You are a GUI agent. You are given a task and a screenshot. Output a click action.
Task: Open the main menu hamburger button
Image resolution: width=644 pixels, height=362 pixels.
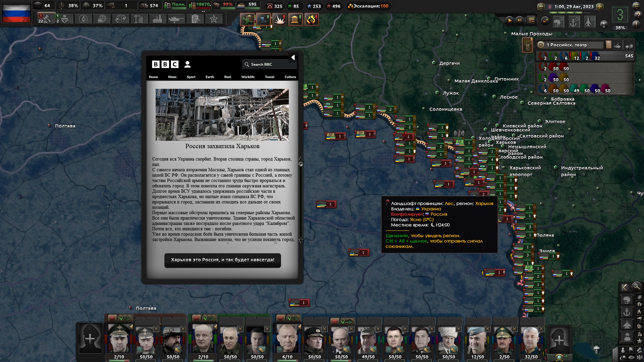point(636,6)
